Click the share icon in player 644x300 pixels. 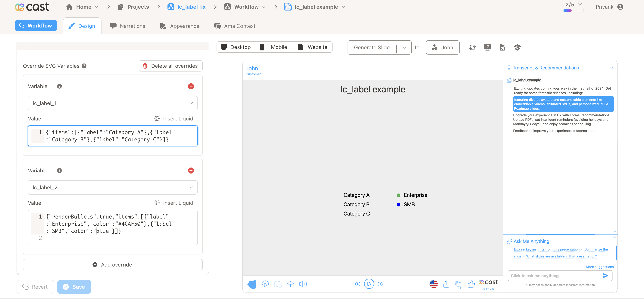[x=446, y=284]
